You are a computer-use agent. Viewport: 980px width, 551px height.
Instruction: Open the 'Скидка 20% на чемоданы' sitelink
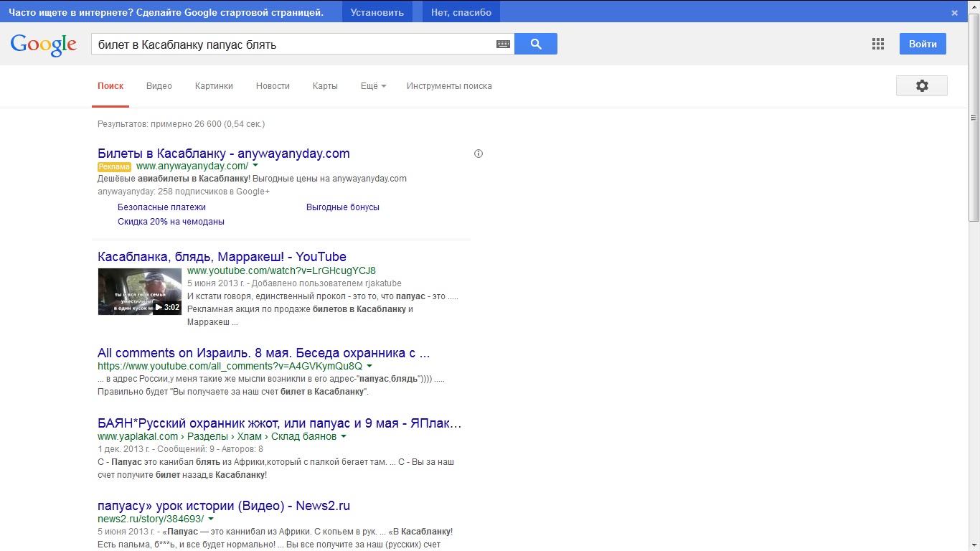tap(171, 222)
